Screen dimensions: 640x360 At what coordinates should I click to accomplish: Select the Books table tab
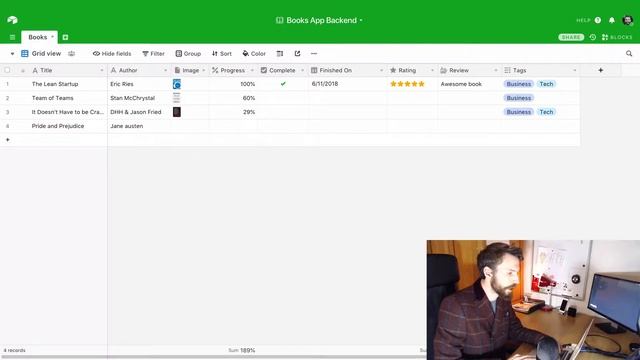(39, 37)
